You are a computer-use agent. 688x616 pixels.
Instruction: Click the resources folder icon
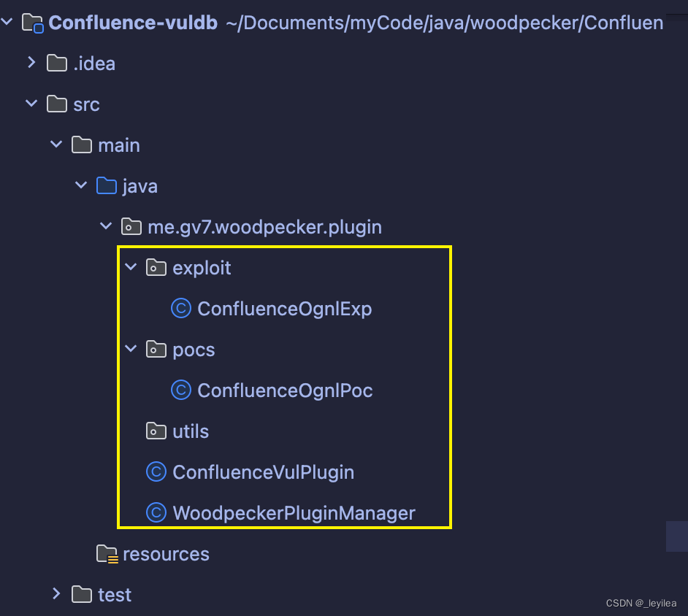105,553
